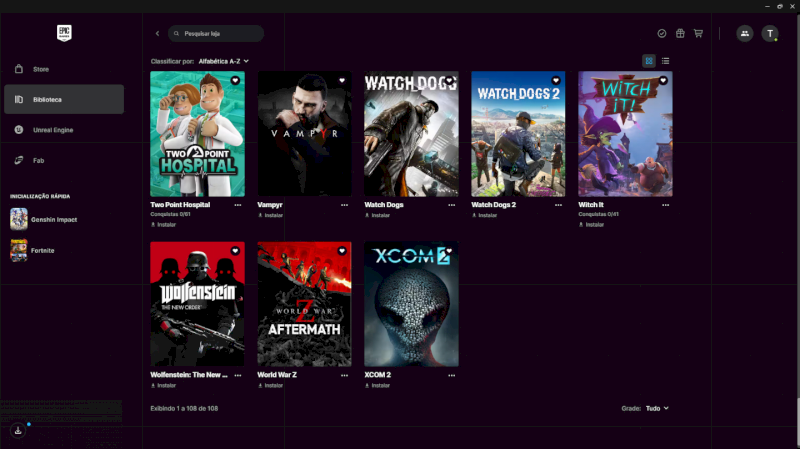
Task: Open the Unreal Engine section
Action: tap(64, 130)
